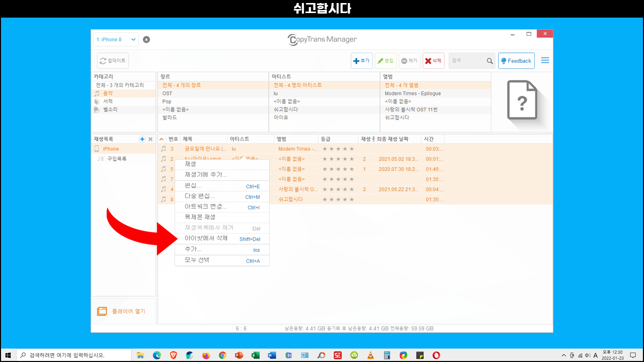Set star rating on 쉬고합시다 album row

click(338, 199)
